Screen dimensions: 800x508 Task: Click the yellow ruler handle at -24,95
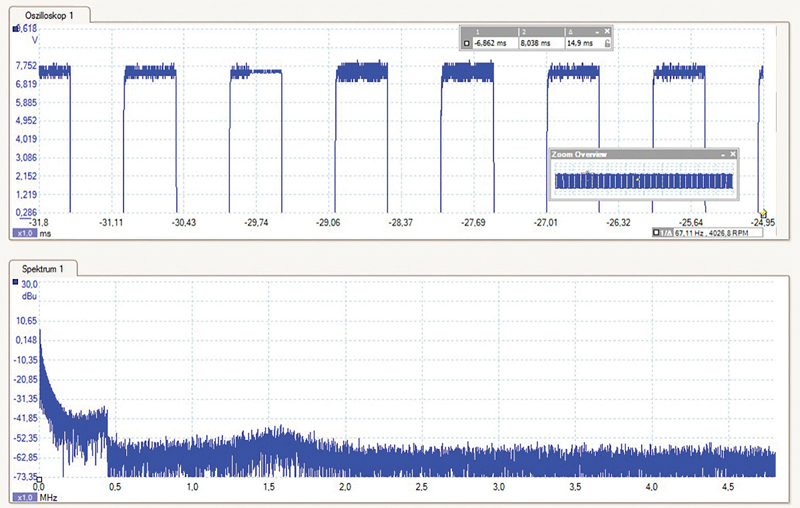pos(763,214)
